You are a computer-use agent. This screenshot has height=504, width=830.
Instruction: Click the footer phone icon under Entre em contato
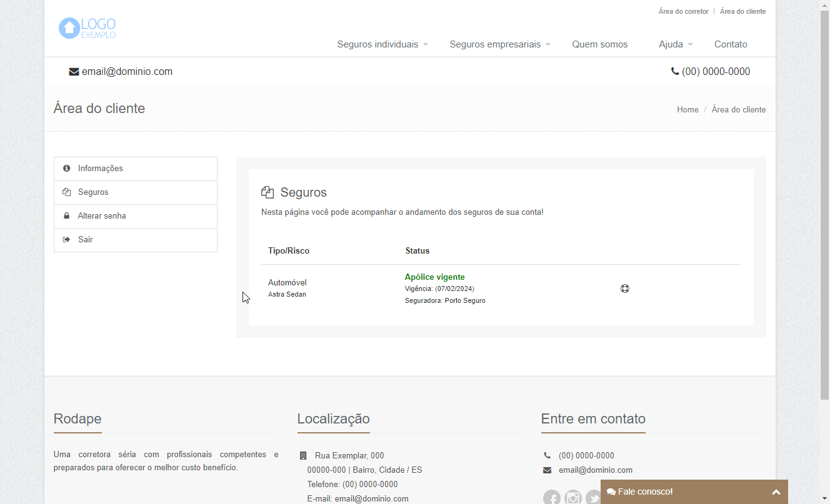[x=547, y=456]
